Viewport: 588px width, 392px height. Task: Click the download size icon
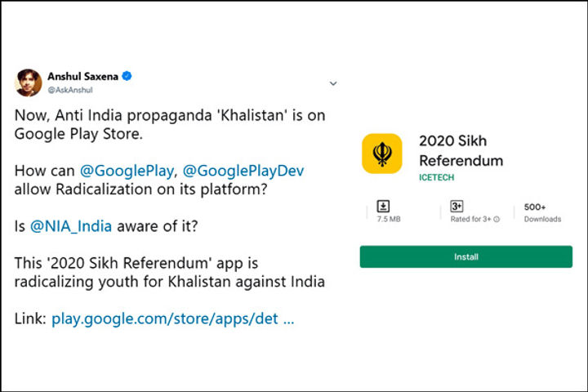click(383, 206)
